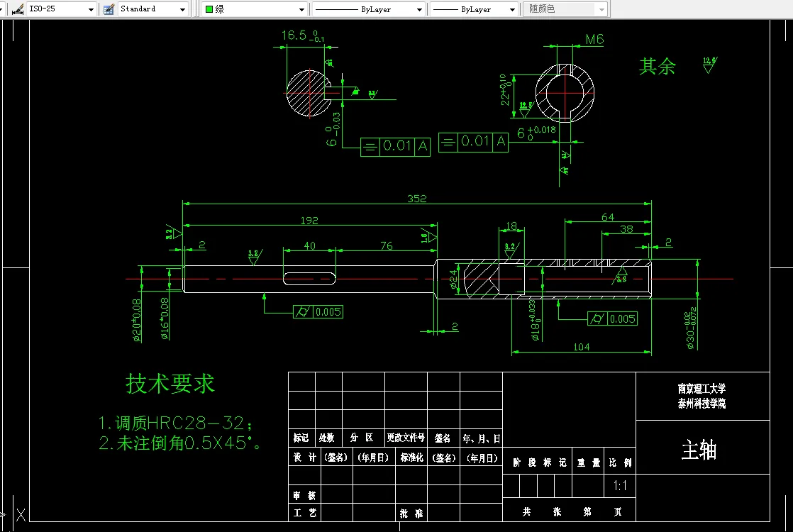The height and width of the screenshot is (532, 793).
Task: Select the M6 thread label
Action: [x=594, y=40]
